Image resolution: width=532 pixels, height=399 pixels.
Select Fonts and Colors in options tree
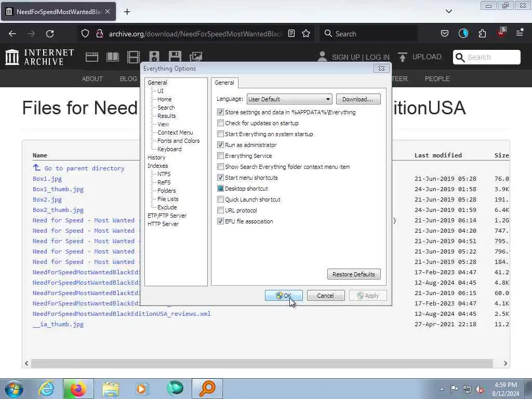(x=179, y=141)
